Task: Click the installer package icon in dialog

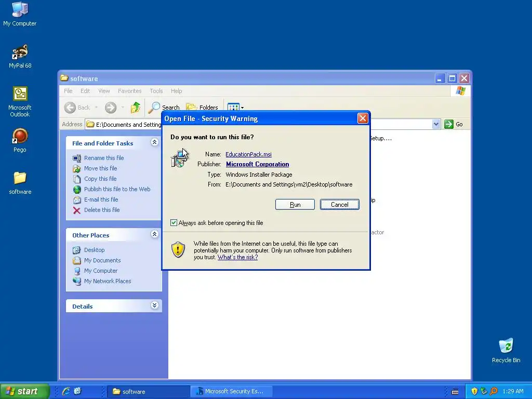Action: pos(179,158)
